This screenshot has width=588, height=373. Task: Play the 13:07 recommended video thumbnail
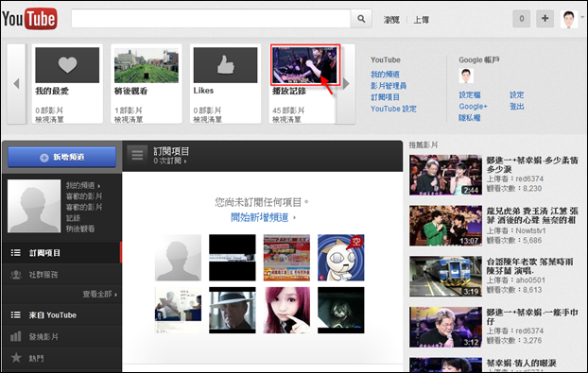445,226
